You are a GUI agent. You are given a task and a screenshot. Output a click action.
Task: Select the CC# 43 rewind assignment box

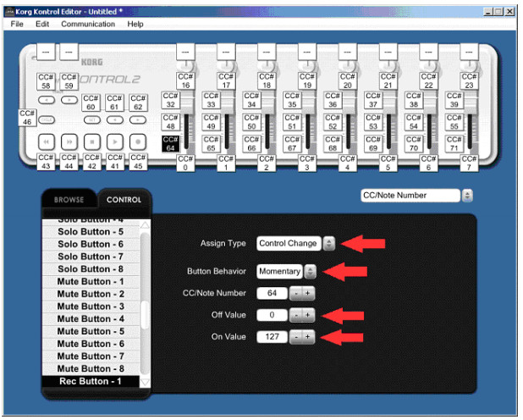pyautogui.click(x=46, y=162)
